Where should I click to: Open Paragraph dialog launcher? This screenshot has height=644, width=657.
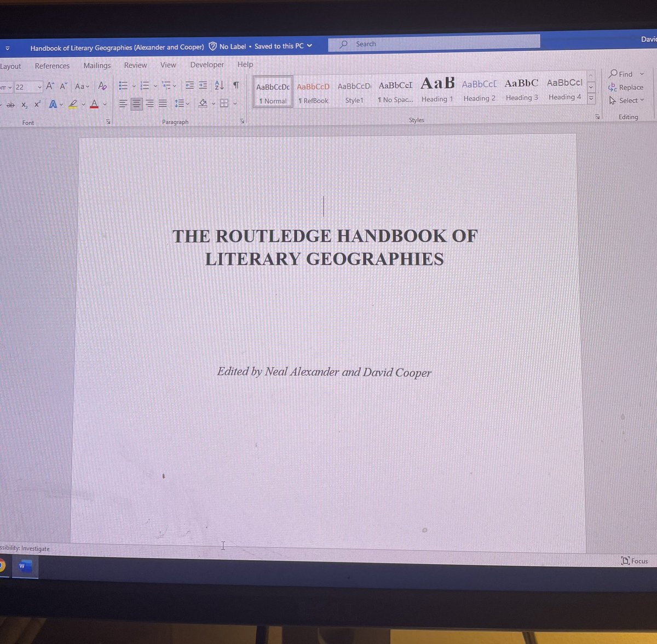(x=242, y=120)
